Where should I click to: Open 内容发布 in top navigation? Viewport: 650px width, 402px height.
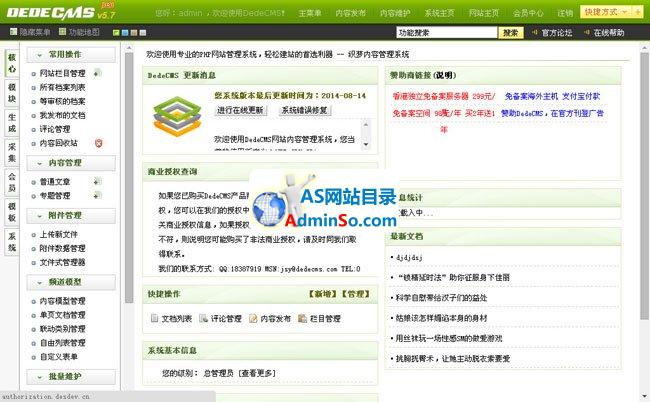[x=351, y=13]
